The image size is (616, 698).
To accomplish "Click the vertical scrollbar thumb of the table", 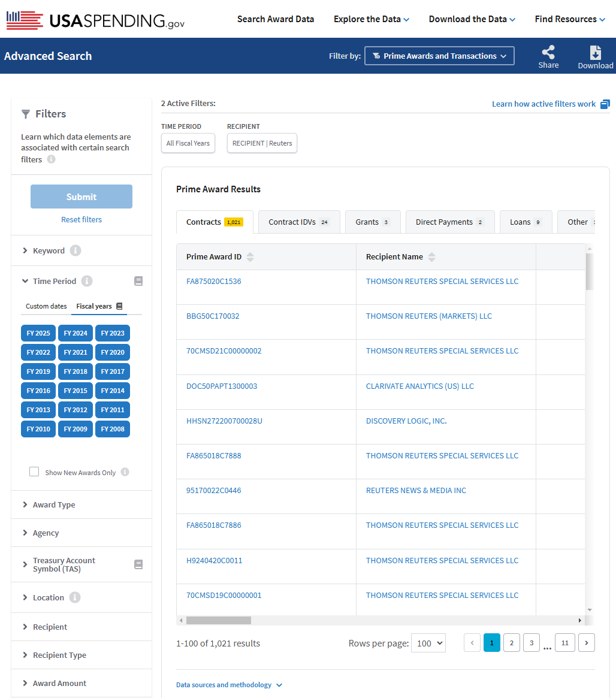I will (x=589, y=271).
